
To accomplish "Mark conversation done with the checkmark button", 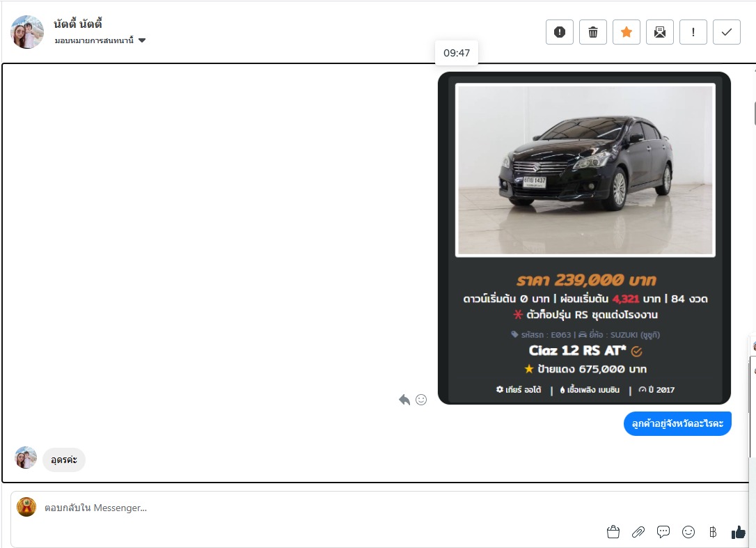I will (727, 32).
